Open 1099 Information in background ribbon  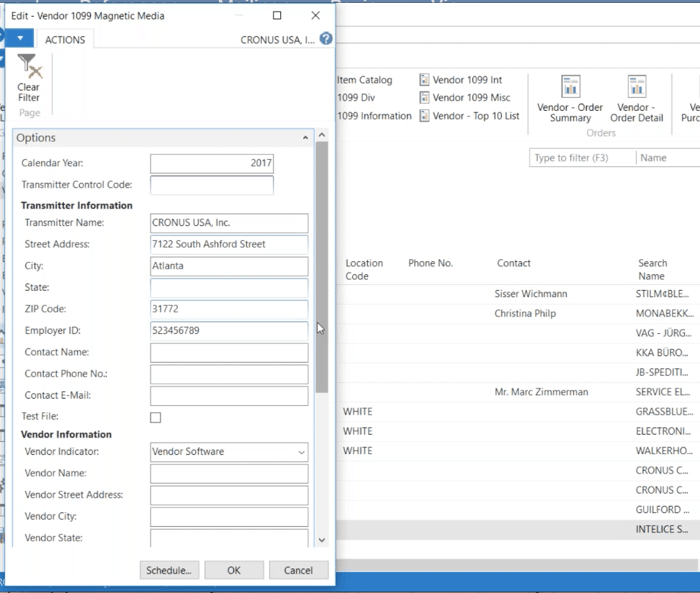coord(374,116)
